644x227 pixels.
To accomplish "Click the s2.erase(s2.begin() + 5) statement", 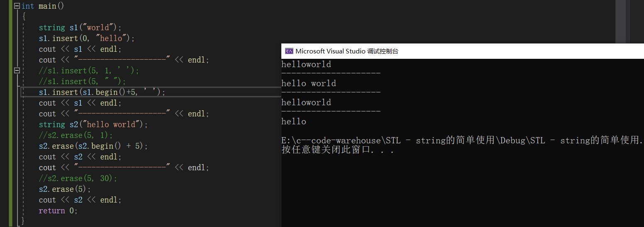I will (93, 146).
